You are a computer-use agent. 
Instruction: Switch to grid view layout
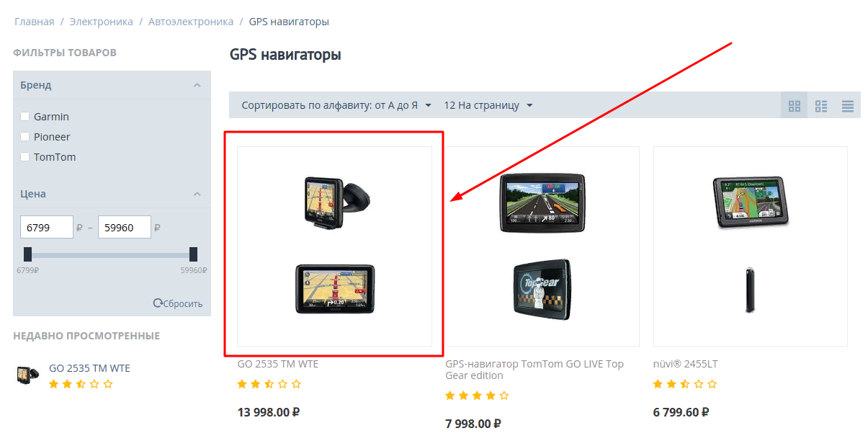[795, 105]
